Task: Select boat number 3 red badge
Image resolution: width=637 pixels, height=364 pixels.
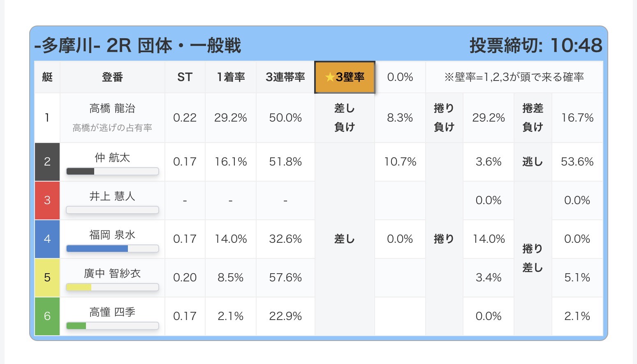Action: point(47,200)
